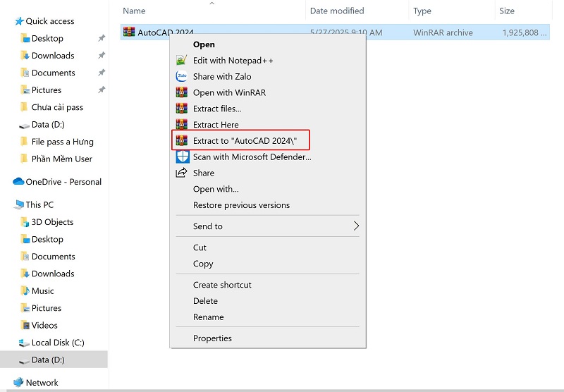
Task: Open Desktop under This PC
Action: [x=47, y=239]
